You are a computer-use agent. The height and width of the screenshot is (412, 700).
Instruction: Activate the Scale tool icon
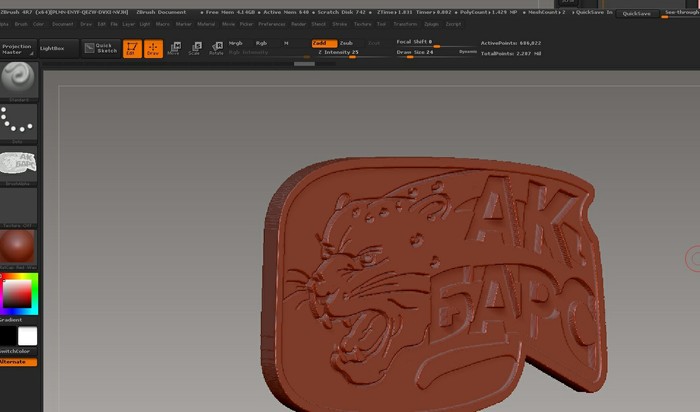click(x=195, y=48)
